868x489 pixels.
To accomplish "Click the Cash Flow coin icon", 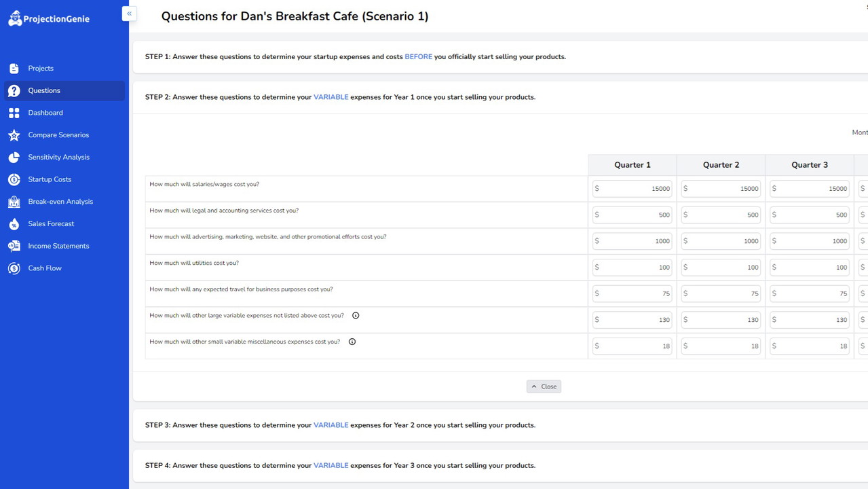I will click(14, 268).
